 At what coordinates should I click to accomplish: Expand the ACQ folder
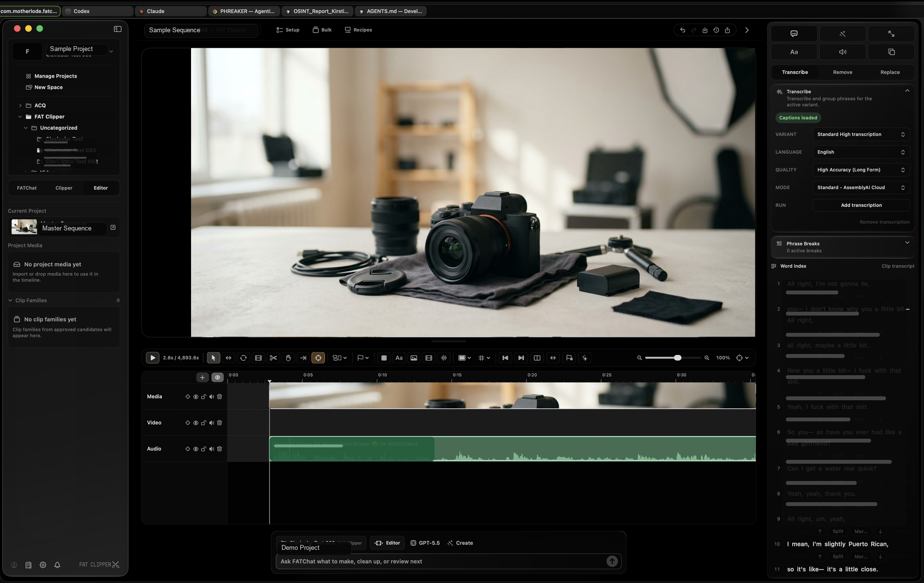[20, 105]
